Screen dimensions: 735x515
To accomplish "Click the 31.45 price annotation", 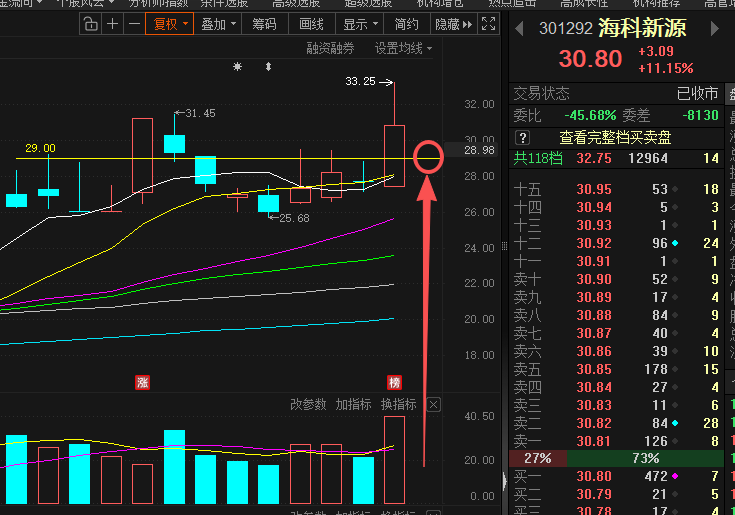I will (x=200, y=113).
